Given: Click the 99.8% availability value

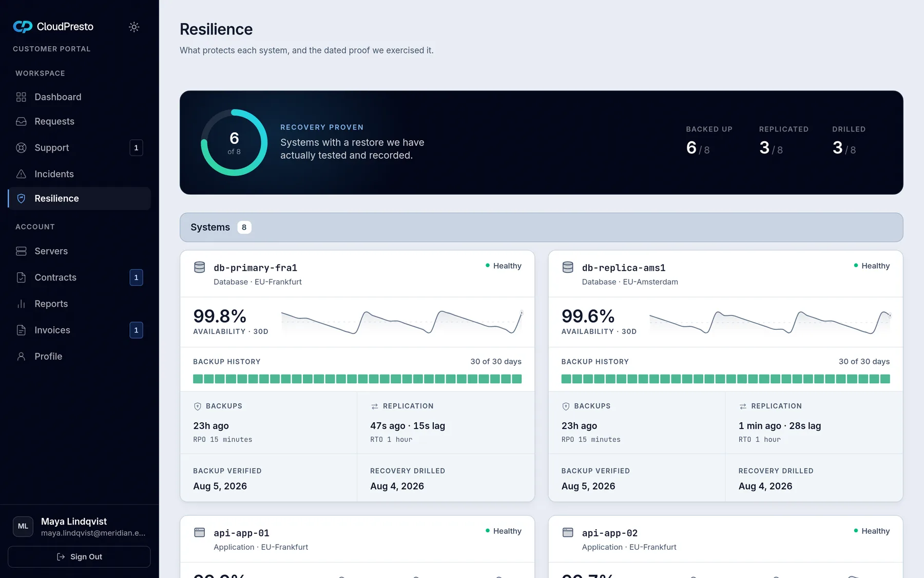Looking at the screenshot, I should pos(220,316).
